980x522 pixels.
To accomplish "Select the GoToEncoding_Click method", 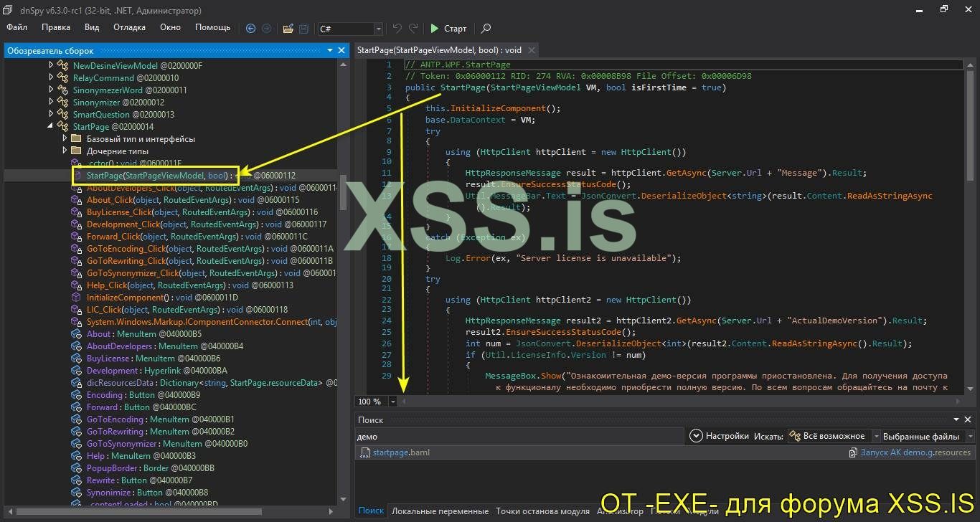I will click(210, 249).
